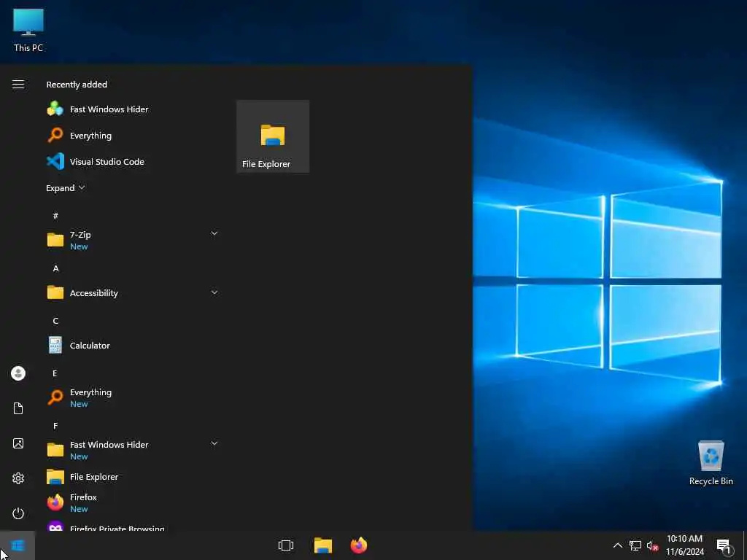This screenshot has height=560, width=747.
Task: Open the user account icon in Start sidebar
Action: pyautogui.click(x=18, y=373)
